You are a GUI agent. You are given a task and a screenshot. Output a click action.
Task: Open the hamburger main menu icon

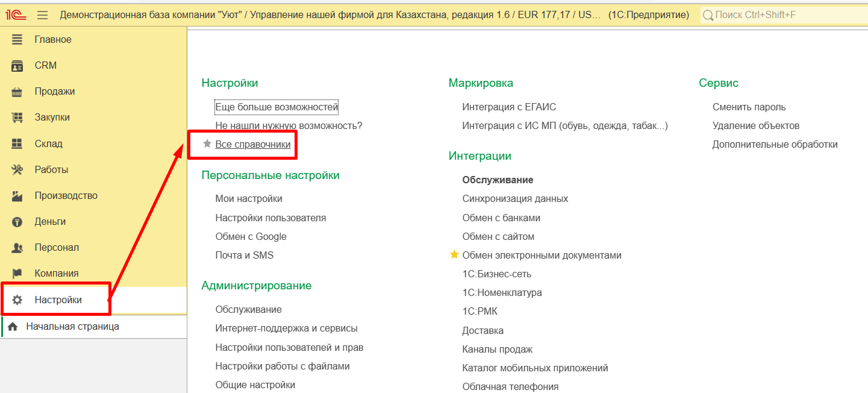(x=42, y=15)
